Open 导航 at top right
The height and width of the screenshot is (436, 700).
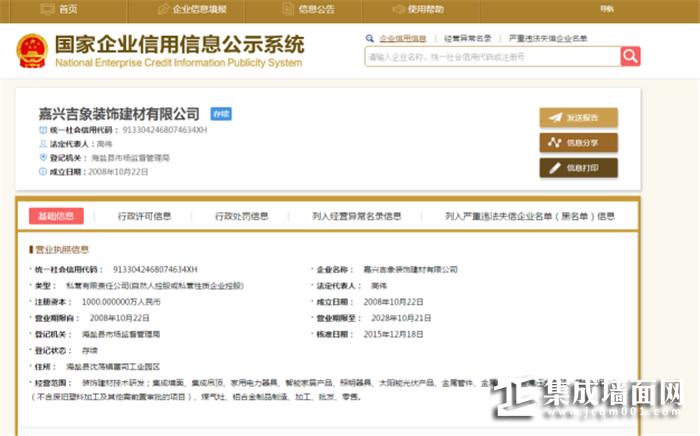tap(606, 9)
